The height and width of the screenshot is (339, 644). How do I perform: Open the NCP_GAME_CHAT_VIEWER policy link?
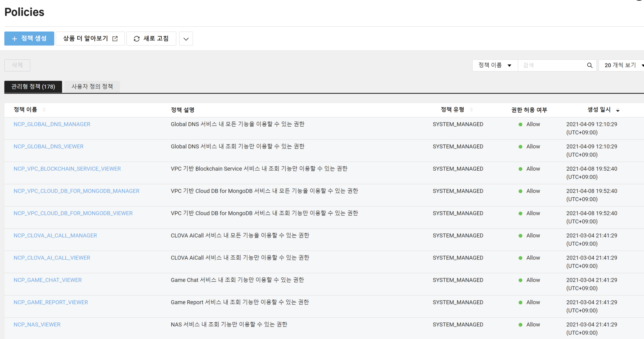[47, 280]
